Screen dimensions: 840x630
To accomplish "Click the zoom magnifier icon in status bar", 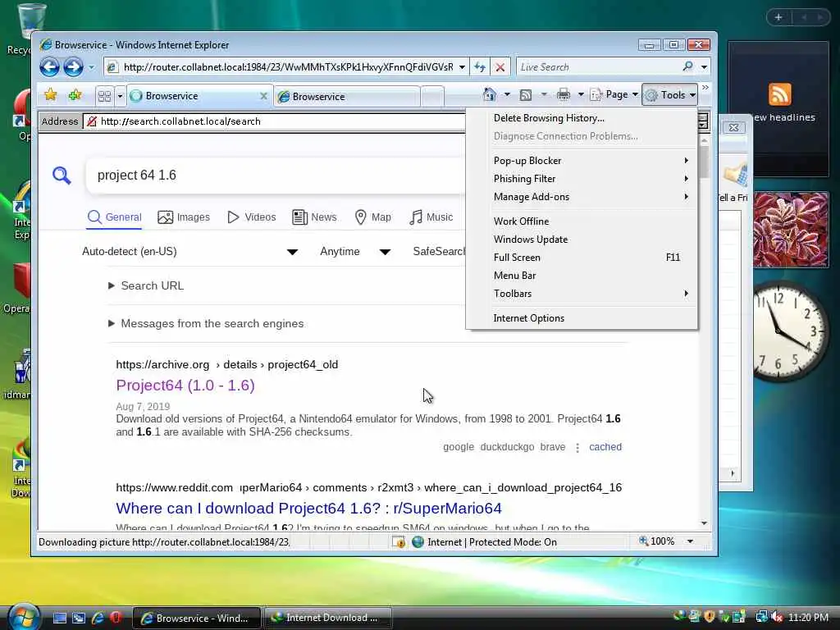I will pyautogui.click(x=643, y=541).
